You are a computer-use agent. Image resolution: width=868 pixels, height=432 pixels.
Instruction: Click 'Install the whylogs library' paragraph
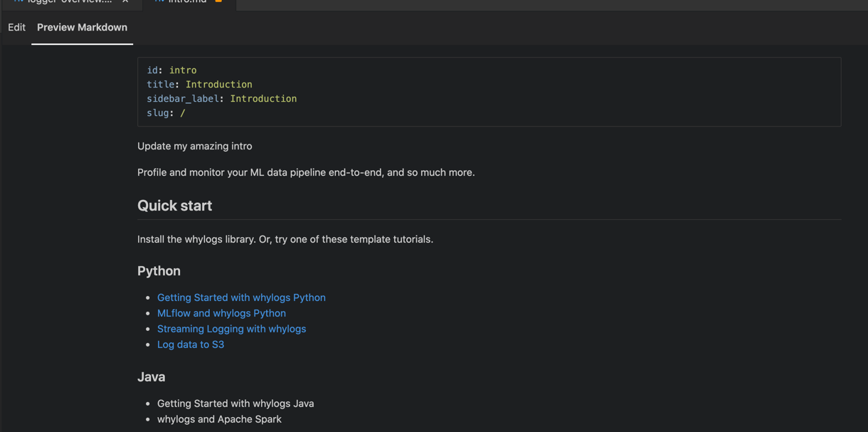285,239
